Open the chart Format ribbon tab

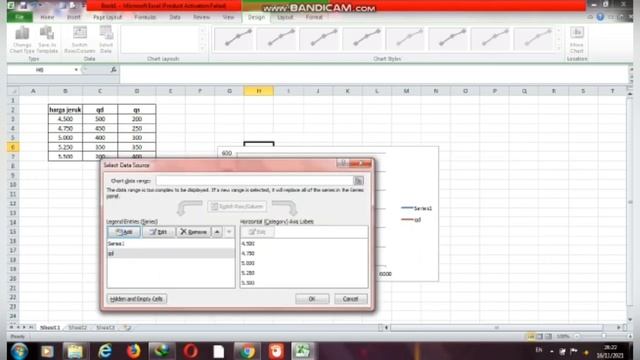(314, 17)
